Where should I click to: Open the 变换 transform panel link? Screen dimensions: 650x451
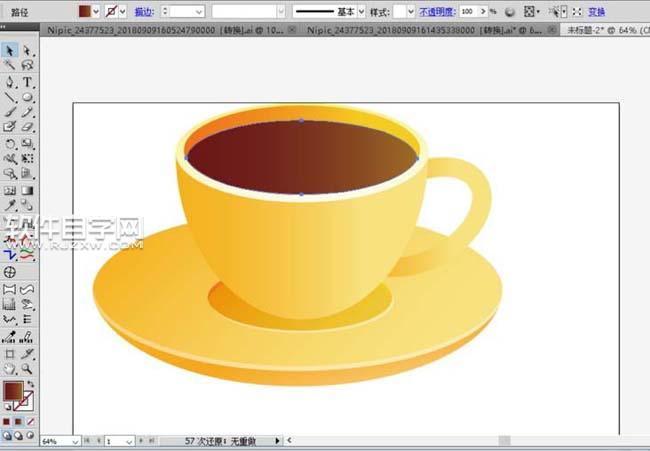click(597, 12)
